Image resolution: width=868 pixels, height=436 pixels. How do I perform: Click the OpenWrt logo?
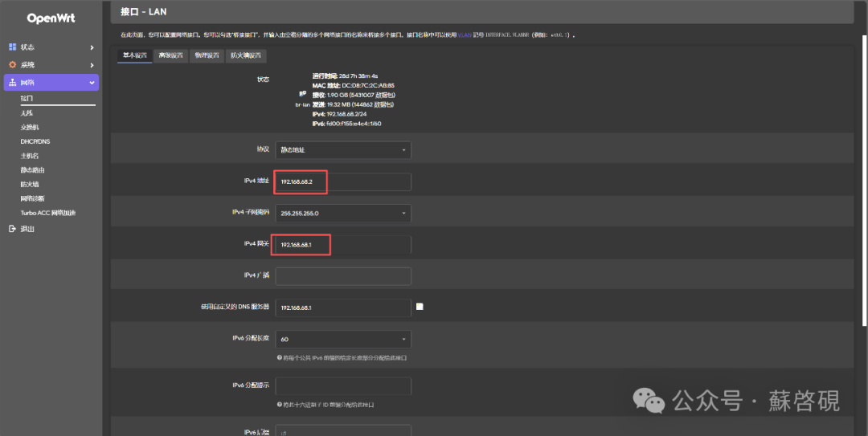pos(51,18)
